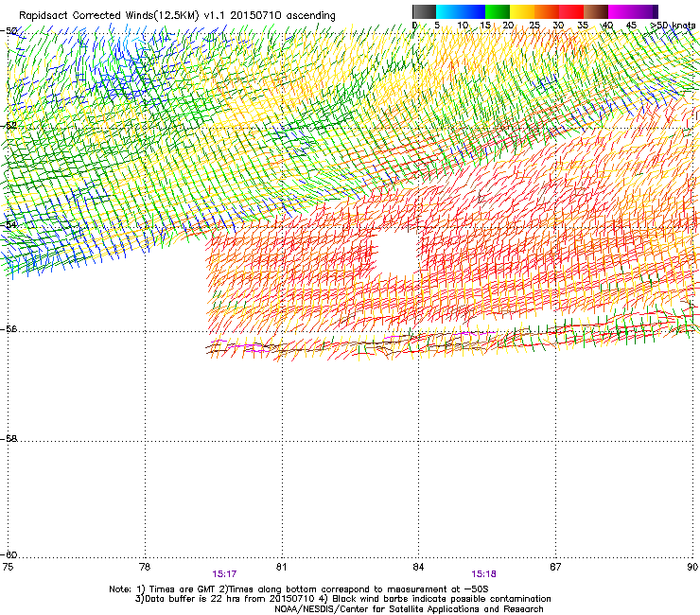Click the longitude label 78
Image resolution: width=700 pixels, height=615 pixels.
[145, 567]
